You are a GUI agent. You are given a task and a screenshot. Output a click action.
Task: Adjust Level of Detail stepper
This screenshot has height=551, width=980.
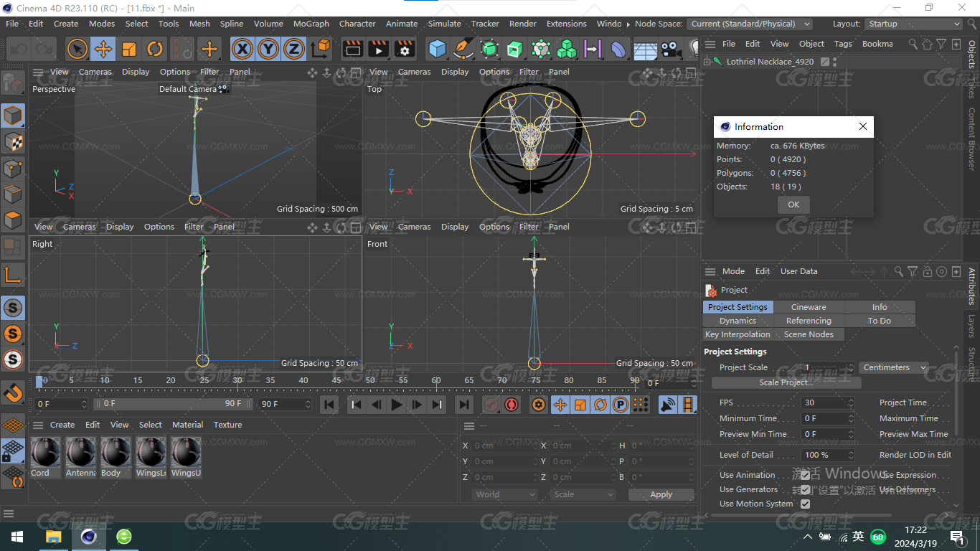(851, 455)
